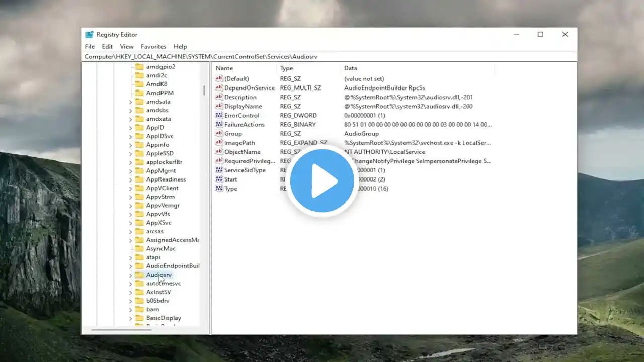The image size is (644, 362).
Task: Select the ErrorControl DWORD value icon
Action: [x=219, y=115]
